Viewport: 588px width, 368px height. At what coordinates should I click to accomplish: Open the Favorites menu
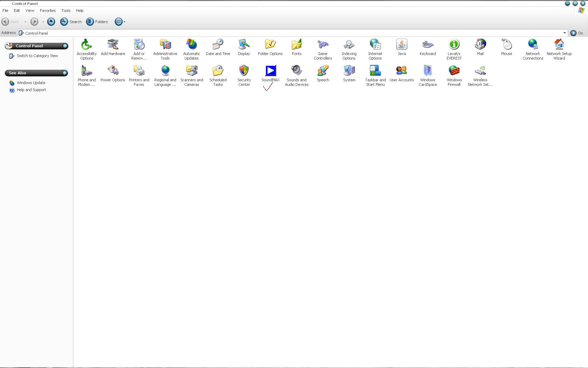(48, 11)
